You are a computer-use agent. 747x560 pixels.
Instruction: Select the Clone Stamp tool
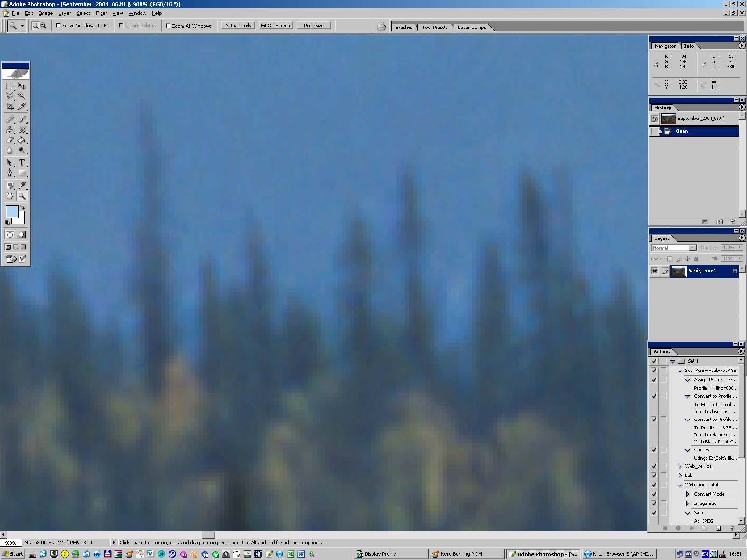pyautogui.click(x=10, y=130)
